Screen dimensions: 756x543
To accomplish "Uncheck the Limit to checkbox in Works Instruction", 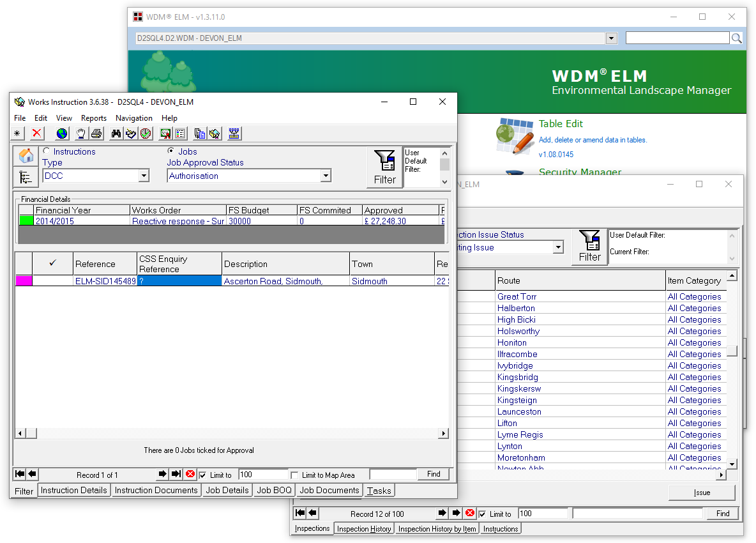I will click(203, 475).
